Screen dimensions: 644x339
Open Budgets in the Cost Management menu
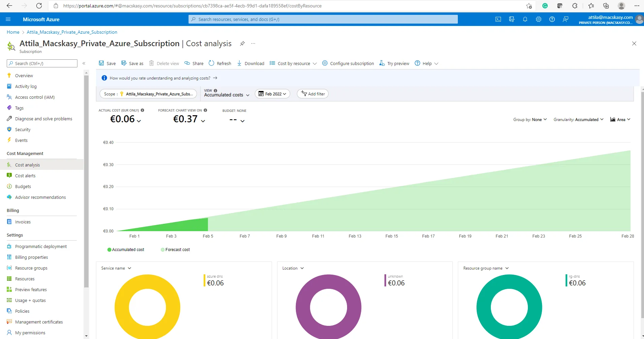tap(23, 186)
